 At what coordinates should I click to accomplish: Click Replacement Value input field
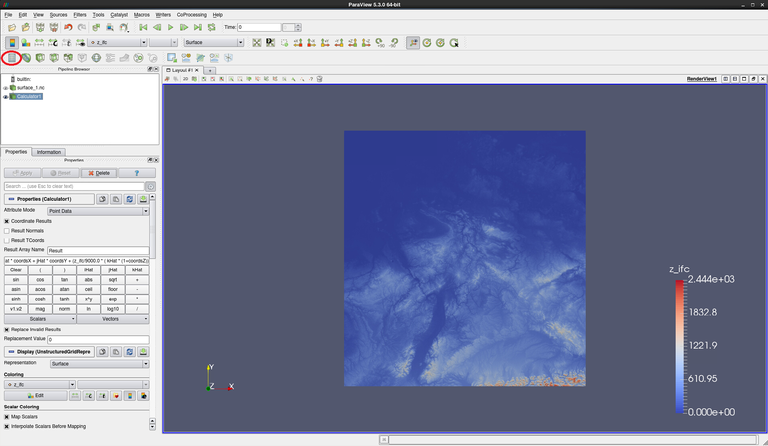98,339
